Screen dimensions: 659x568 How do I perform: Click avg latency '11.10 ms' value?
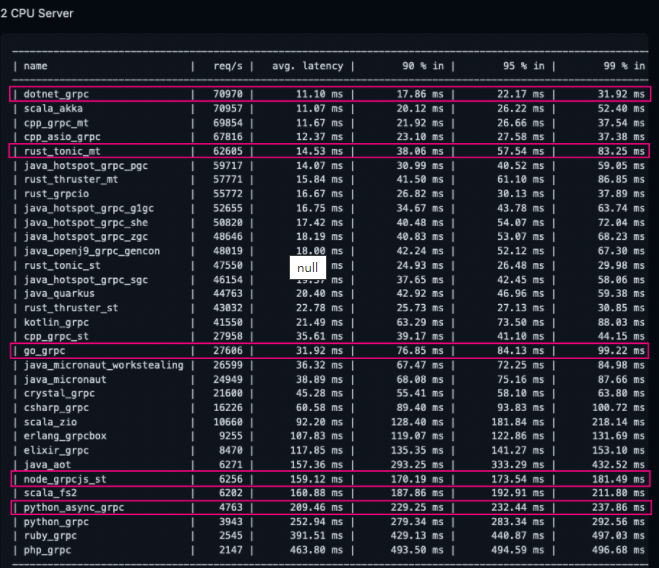[x=319, y=94]
